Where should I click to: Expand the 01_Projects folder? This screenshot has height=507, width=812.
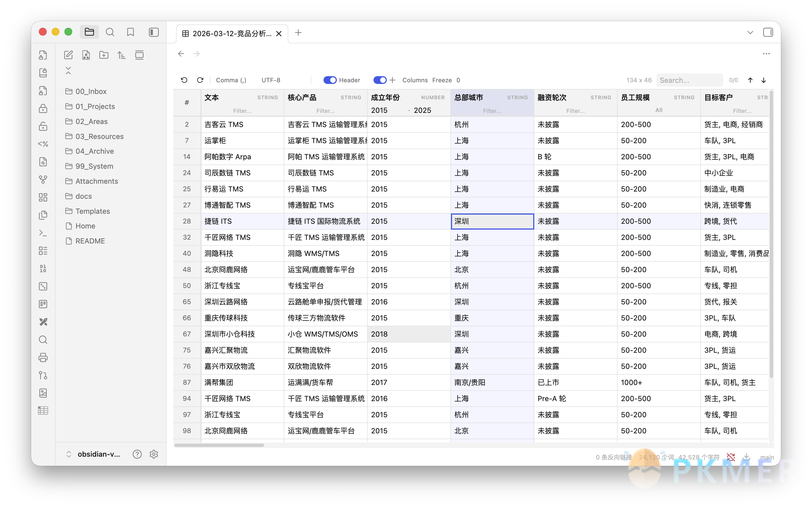[95, 106]
